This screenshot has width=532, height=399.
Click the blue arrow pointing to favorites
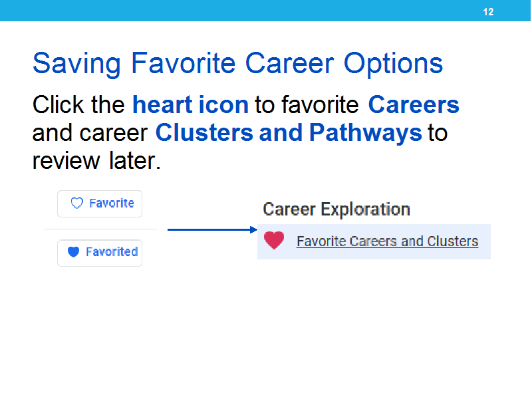pyautogui.click(x=212, y=229)
